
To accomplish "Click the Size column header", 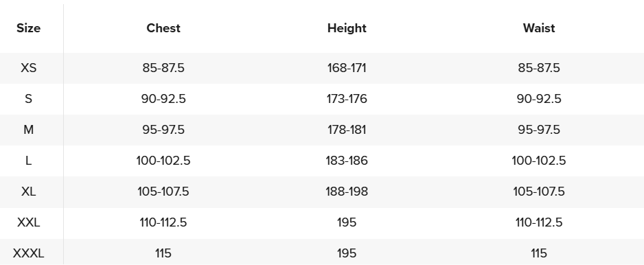I will (x=28, y=28).
